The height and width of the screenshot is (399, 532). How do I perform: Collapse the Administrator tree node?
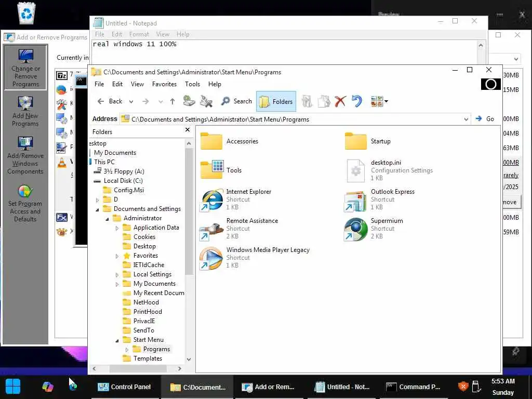coord(107,219)
